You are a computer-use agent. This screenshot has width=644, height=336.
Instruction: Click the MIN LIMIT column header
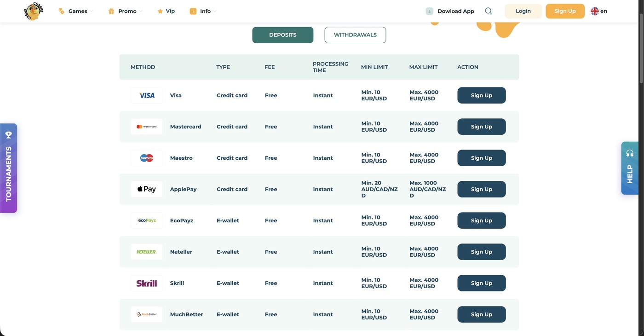[x=374, y=67]
